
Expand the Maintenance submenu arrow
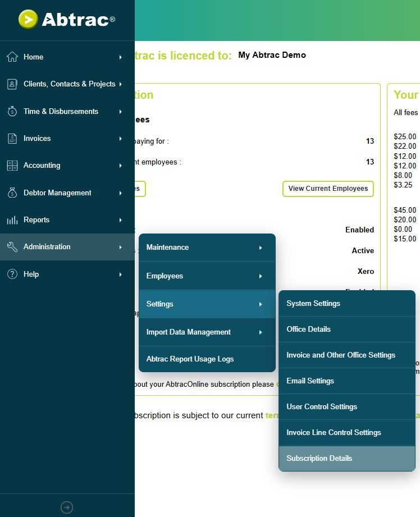click(261, 248)
